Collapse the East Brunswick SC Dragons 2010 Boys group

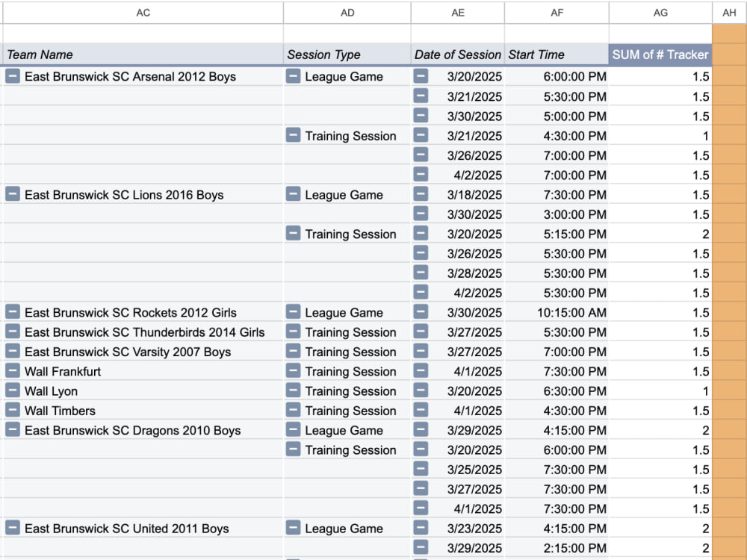click(x=13, y=429)
